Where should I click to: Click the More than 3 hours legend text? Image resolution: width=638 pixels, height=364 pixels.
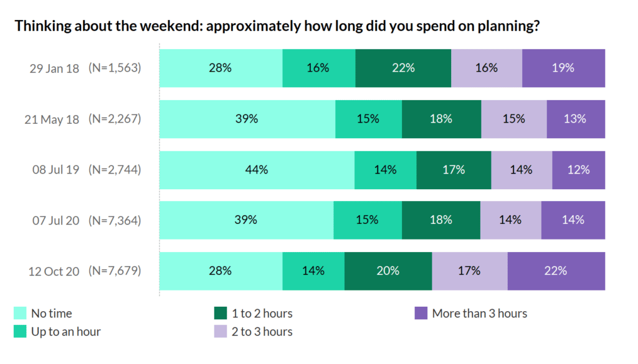[479, 314]
